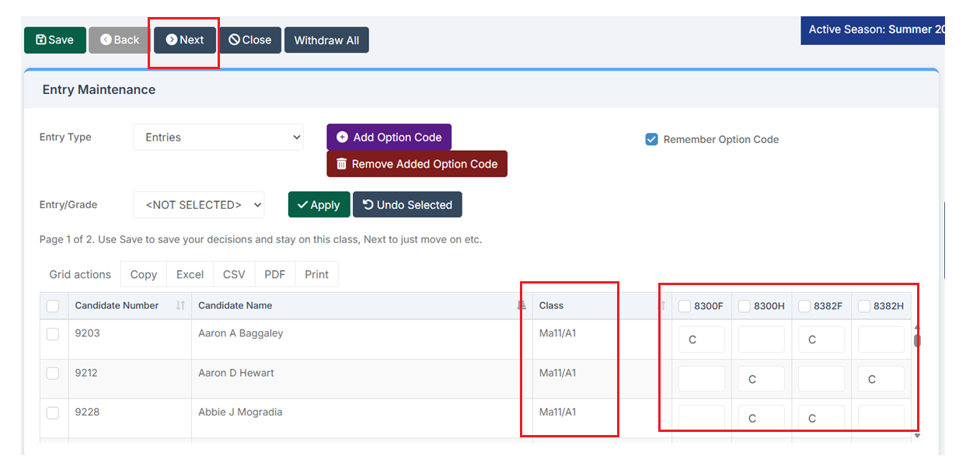The image size is (980, 456).
Task: Go back using the Back arrow button
Action: (119, 40)
